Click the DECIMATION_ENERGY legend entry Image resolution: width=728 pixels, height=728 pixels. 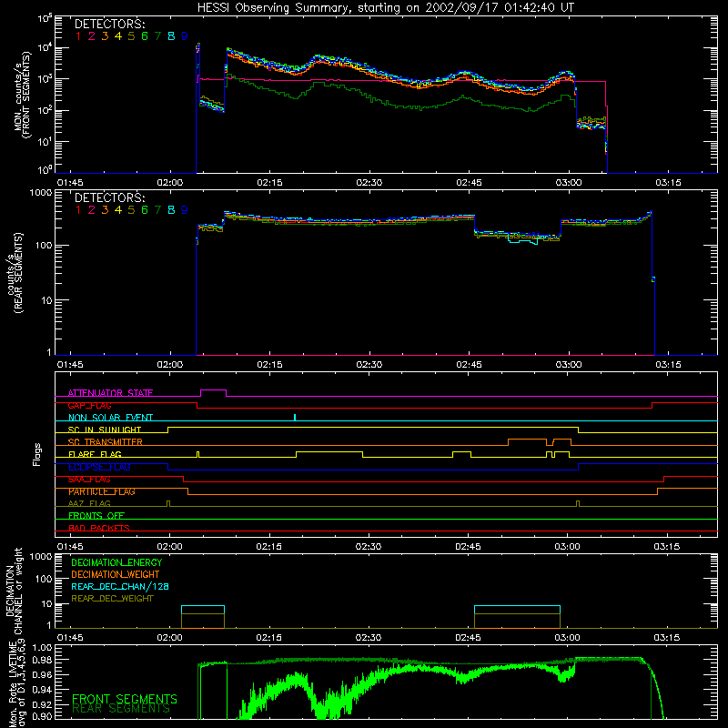(x=116, y=562)
